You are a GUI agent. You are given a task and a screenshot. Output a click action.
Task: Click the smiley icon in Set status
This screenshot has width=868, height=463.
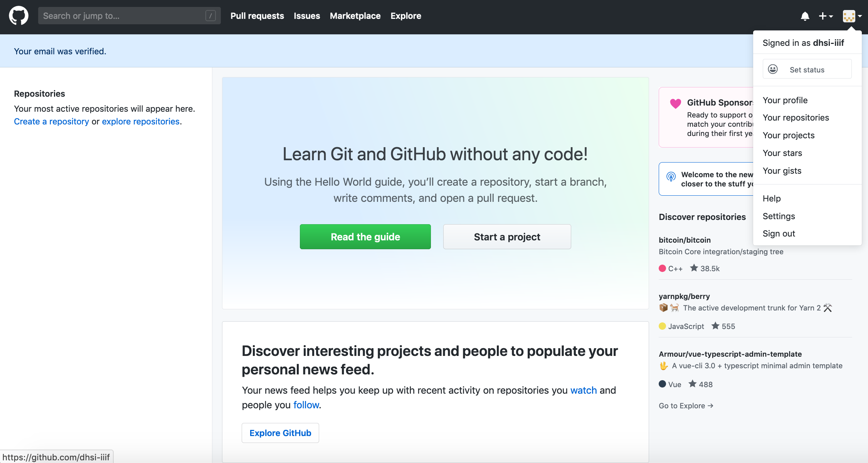pyautogui.click(x=773, y=69)
